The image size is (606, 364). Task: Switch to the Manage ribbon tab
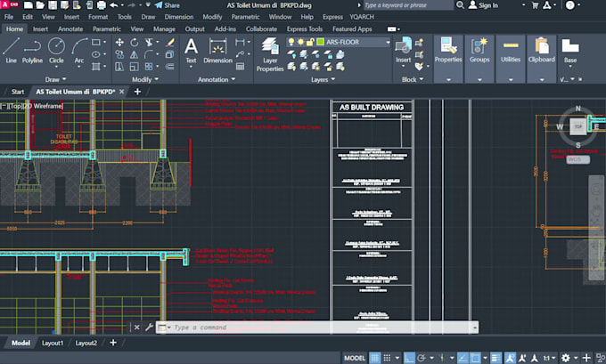164,29
